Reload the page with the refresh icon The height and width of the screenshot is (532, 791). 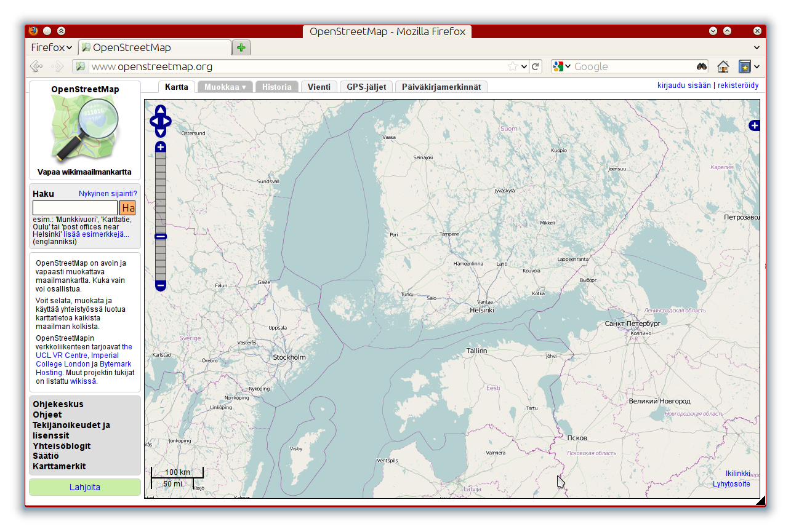(536, 66)
